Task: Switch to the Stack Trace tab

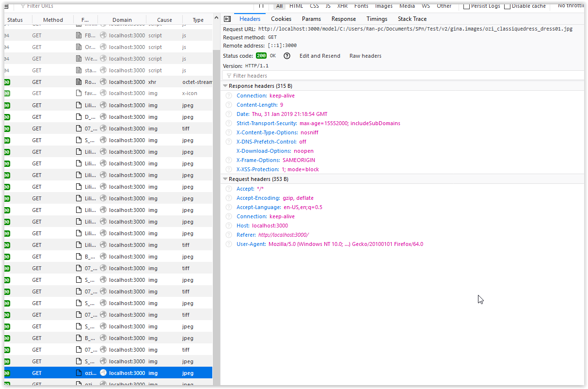Action: pos(413,19)
